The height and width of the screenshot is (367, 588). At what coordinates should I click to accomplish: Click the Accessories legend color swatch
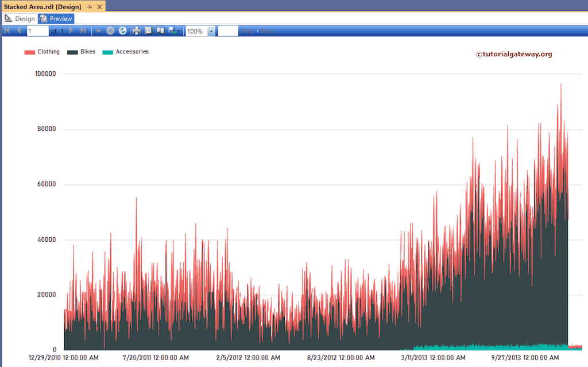(107, 52)
